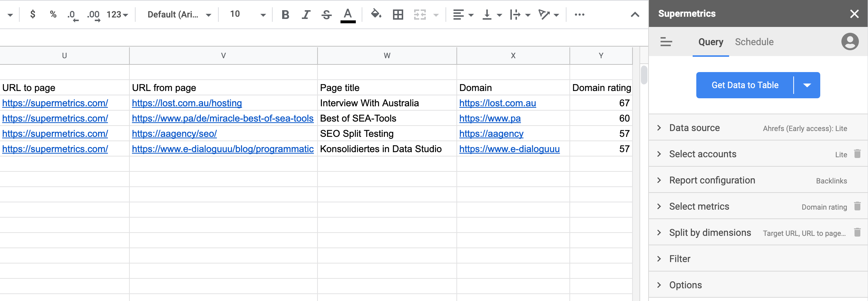Open the Default (Arial) font dropdown
This screenshot has width=868, height=301.
(x=179, y=15)
